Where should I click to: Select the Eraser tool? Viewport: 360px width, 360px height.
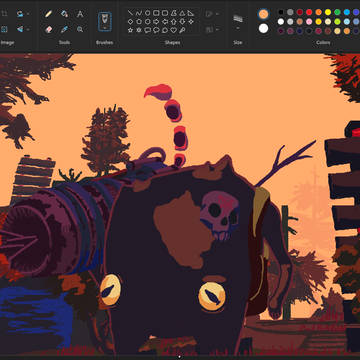pyautogui.click(x=48, y=29)
